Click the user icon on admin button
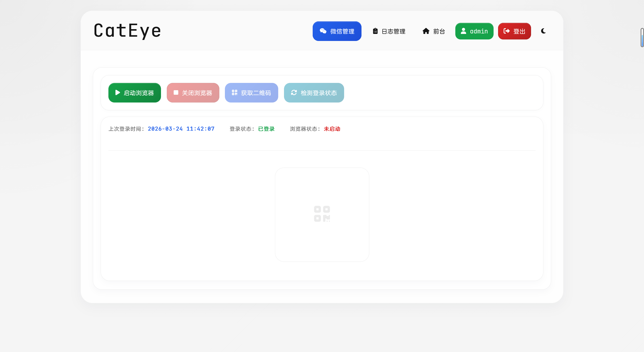 pyautogui.click(x=463, y=31)
